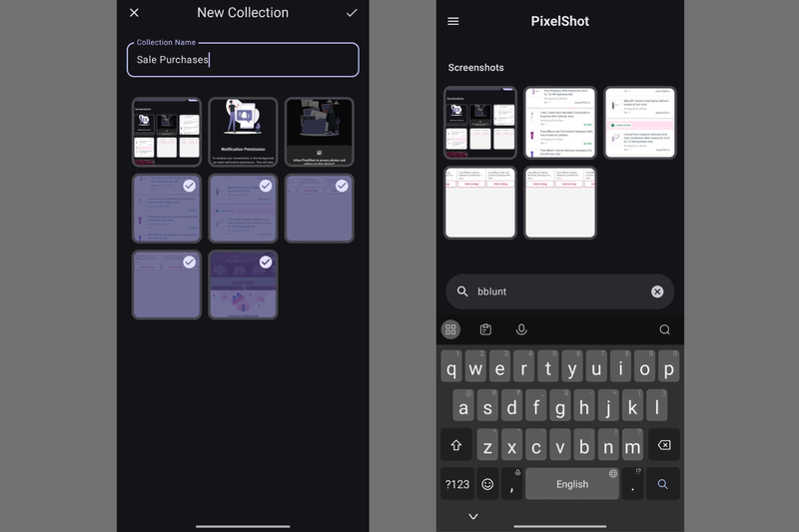Viewport: 799px width, 532px height.
Task: Open the second PixelShot result with product list
Action: coord(560,123)
